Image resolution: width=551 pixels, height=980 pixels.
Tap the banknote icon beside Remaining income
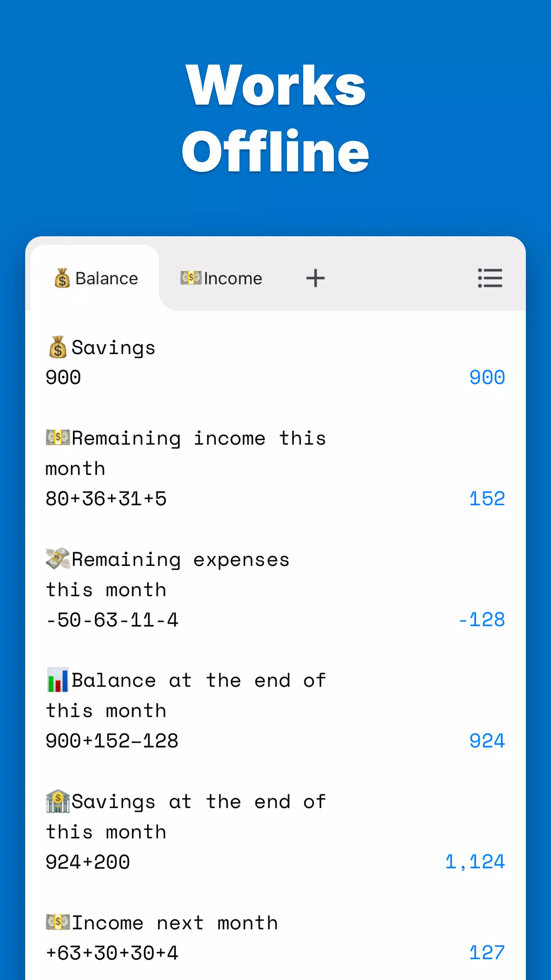[x=58, y=437]
